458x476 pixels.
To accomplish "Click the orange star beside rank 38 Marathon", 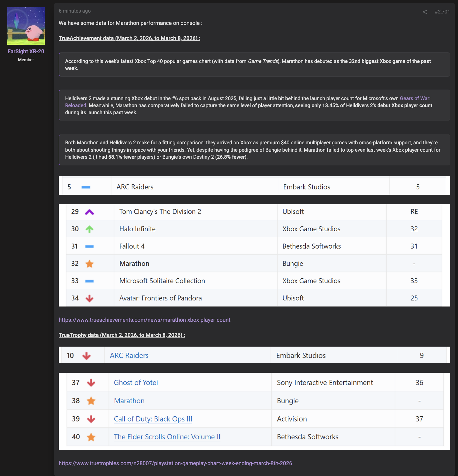I will [91, 401].
